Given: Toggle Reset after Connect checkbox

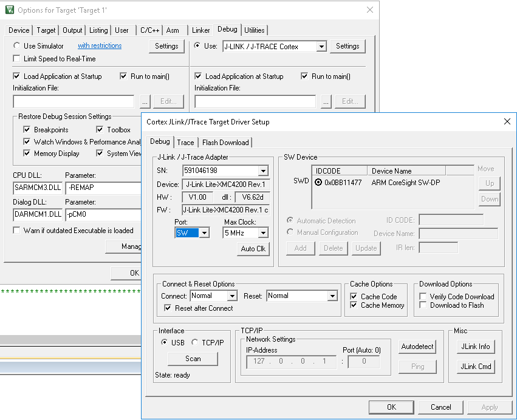Looking at the screenshot, I should point(168,308).
